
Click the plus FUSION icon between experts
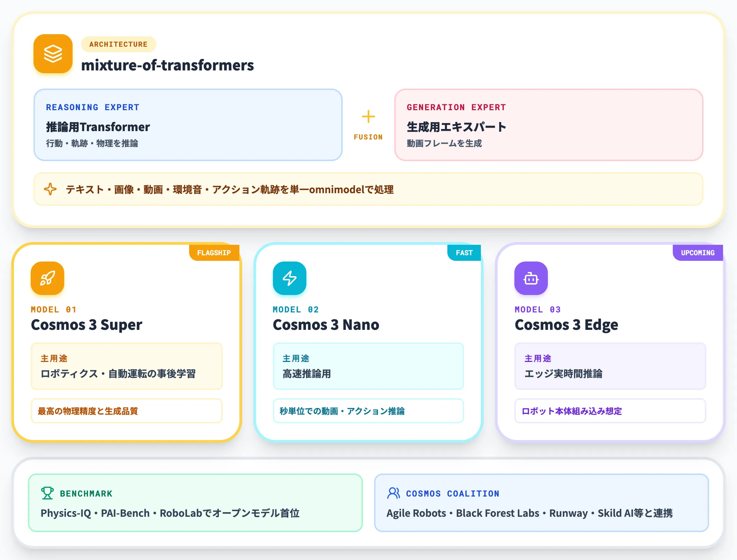[368, 116]
